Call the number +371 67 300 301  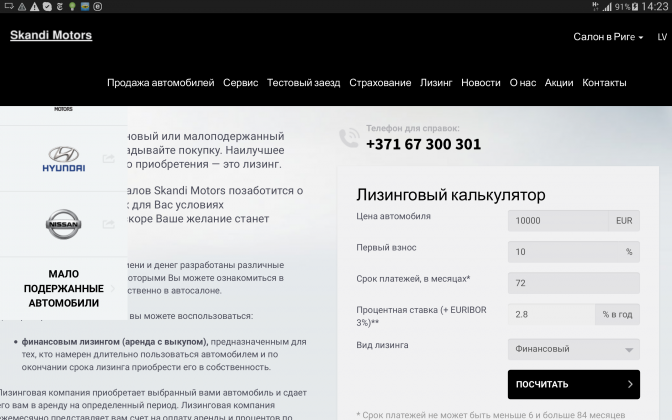tap(423, 144)
